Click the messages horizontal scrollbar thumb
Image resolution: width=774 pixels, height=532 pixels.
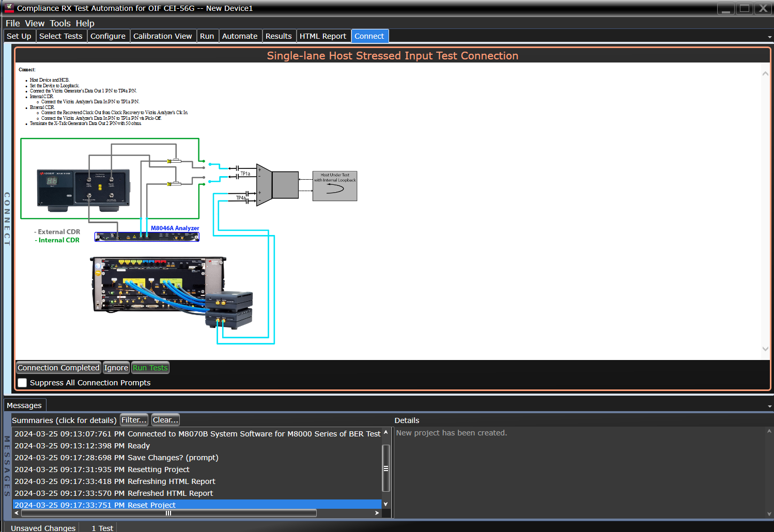[168, 513]
